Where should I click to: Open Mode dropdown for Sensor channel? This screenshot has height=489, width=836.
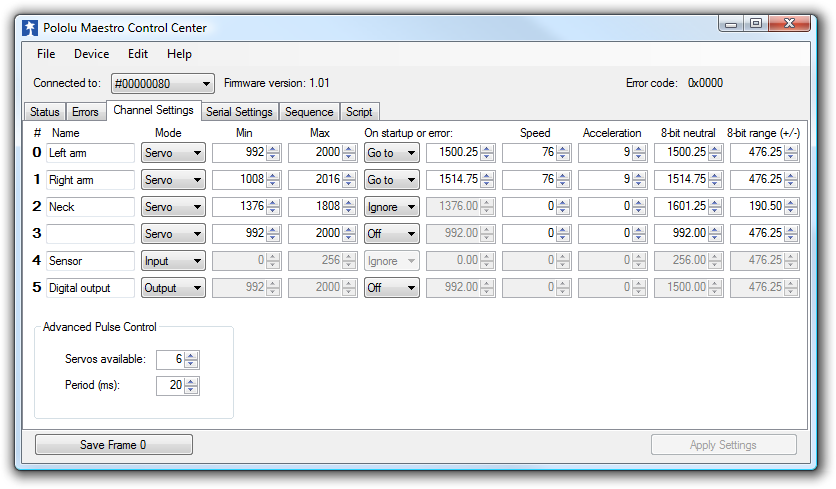(173, 261)
